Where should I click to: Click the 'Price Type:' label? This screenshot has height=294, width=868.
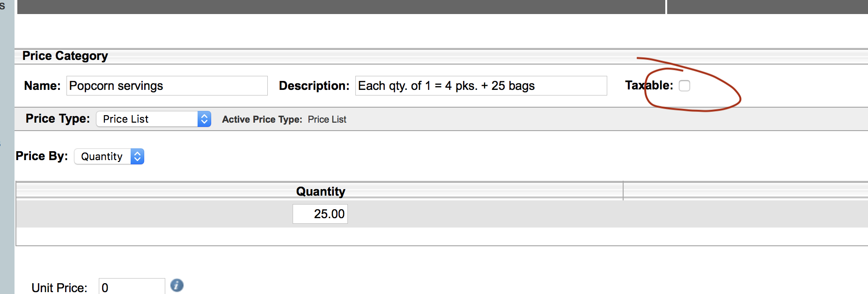click(58, 119)
